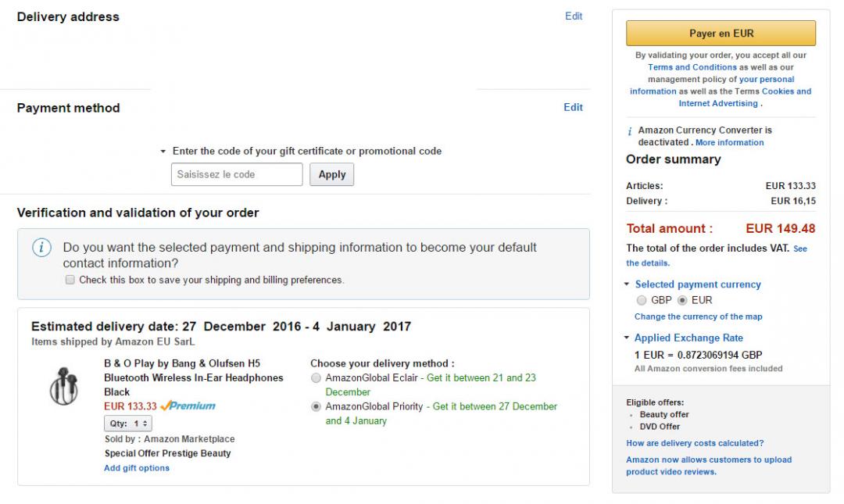Click the Premium checkmark logo beside the price
The image size is (844, 504).
pos(188,406)
